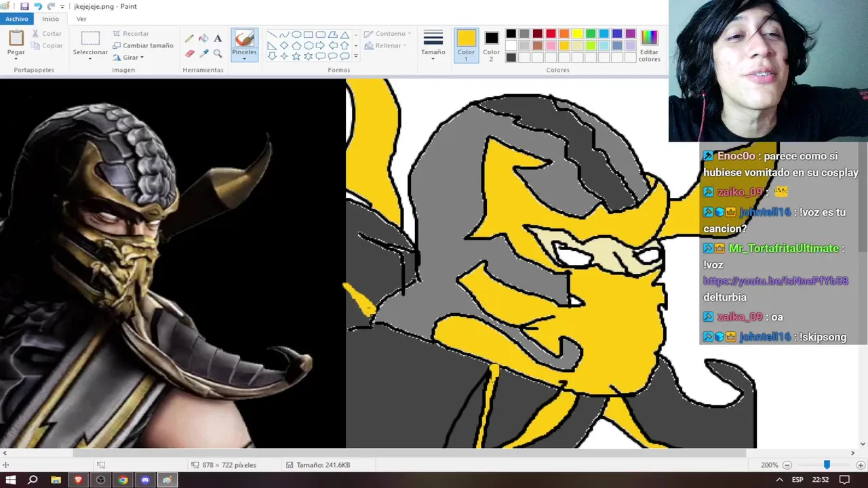Choose the Rectangle shape

309,35
